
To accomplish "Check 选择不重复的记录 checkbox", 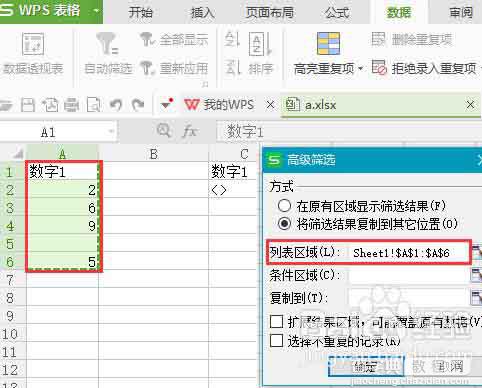I will (x=277, y=341).
